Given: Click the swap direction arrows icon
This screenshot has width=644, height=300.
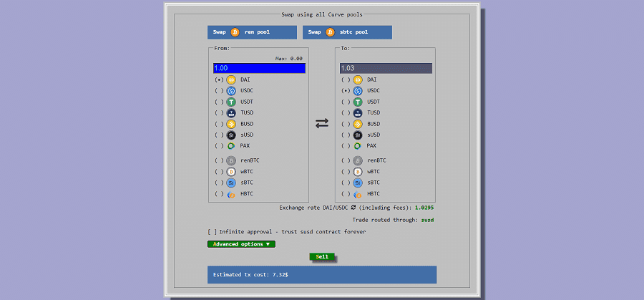Looking at the screenshot, I should click(x=322, y=123).
